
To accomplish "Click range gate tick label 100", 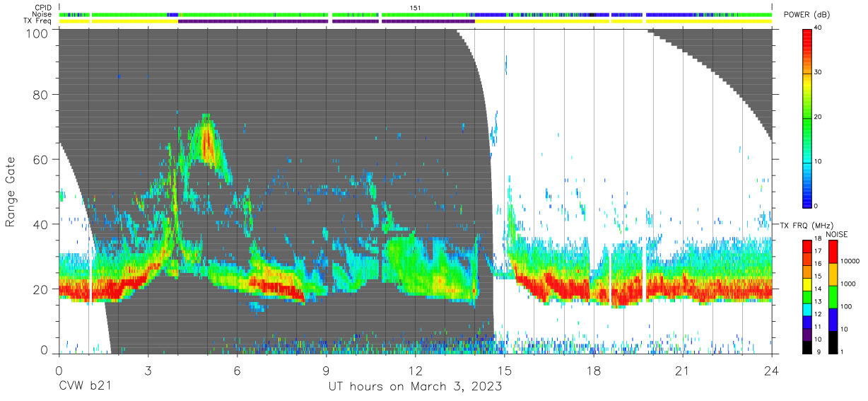I will click(x=37, y=33).
